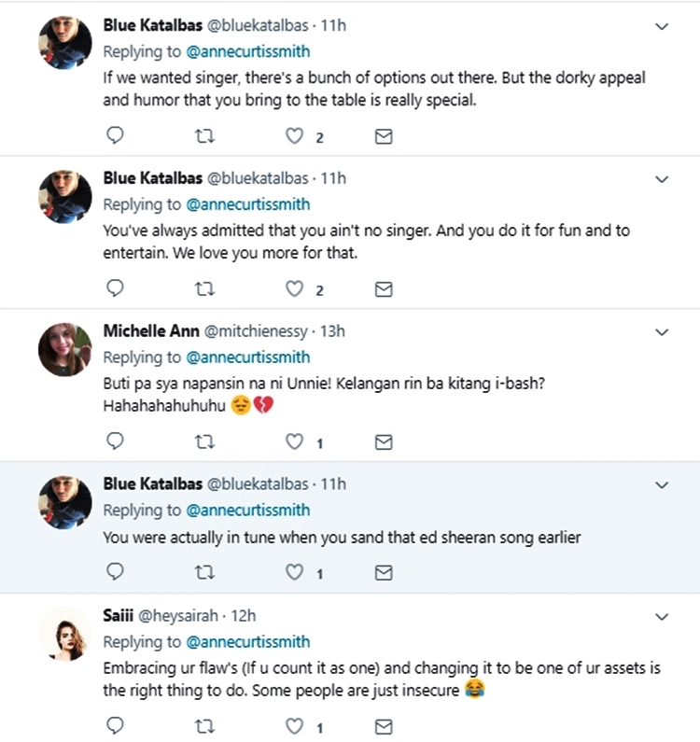700x742 pixels.
Task: Click the 12h timestamp on Saiii's tweet
Action: click(244, 615)
